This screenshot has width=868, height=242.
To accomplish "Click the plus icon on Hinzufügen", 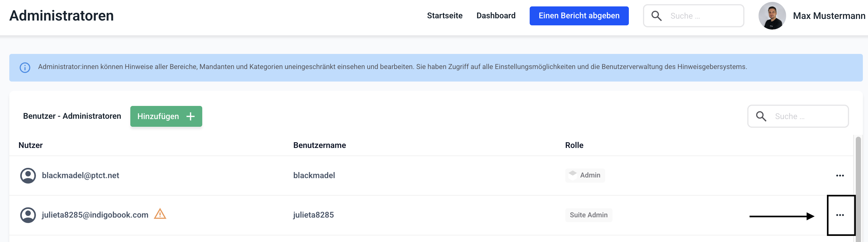I will pos(191,116).
